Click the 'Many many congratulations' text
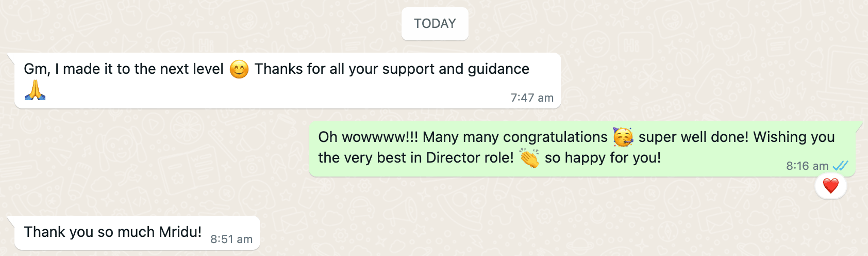Image resolution: width=868 pixels, height=256 pixels. [515, 137]
